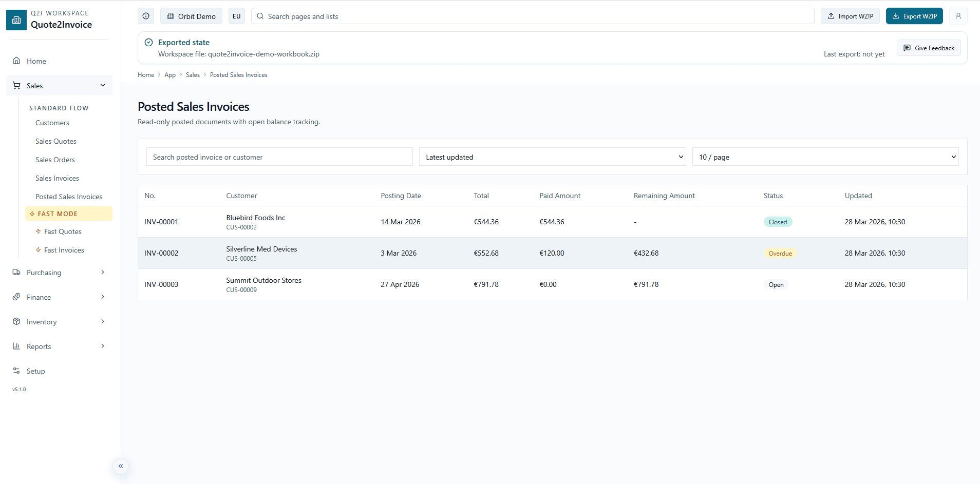Collapse the Sales section chevron
The width and height of the screenshot is (980, 484).
pos(103,85)
